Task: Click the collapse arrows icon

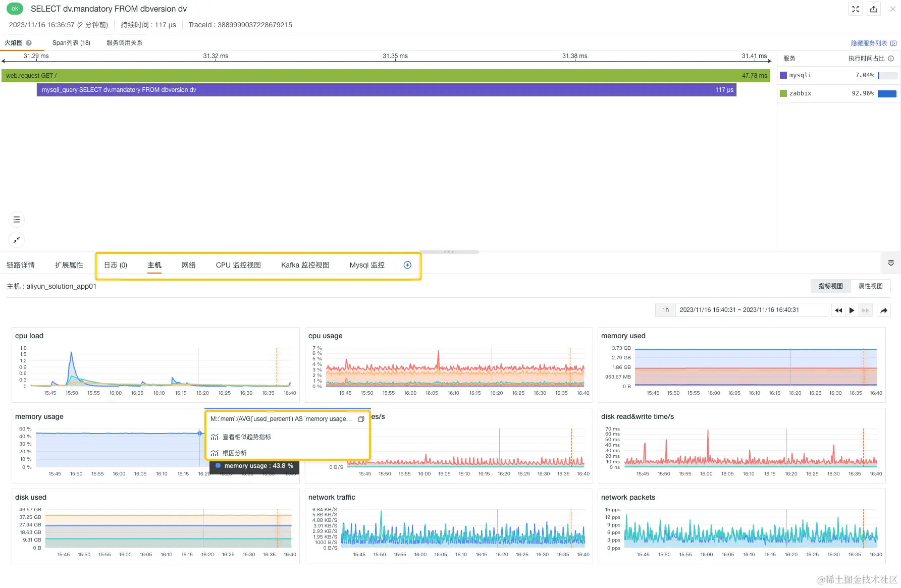Action: click(17, 240)
